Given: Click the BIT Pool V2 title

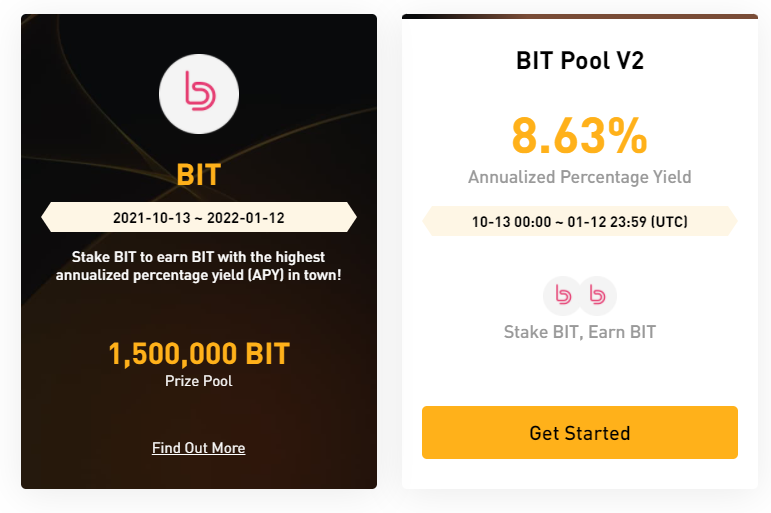Looking at the screenshot, I should [580, 61].
